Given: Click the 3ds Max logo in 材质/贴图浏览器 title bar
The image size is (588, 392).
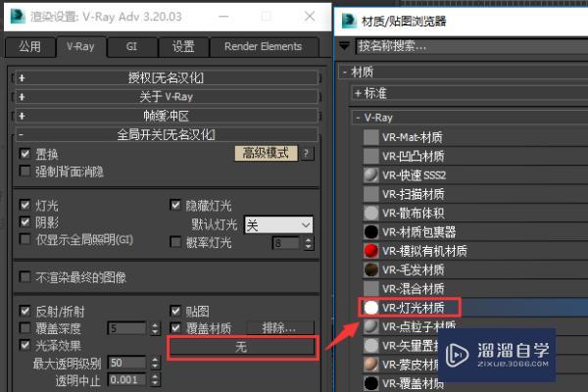Looking at the screenshot, I should (349, 21).
